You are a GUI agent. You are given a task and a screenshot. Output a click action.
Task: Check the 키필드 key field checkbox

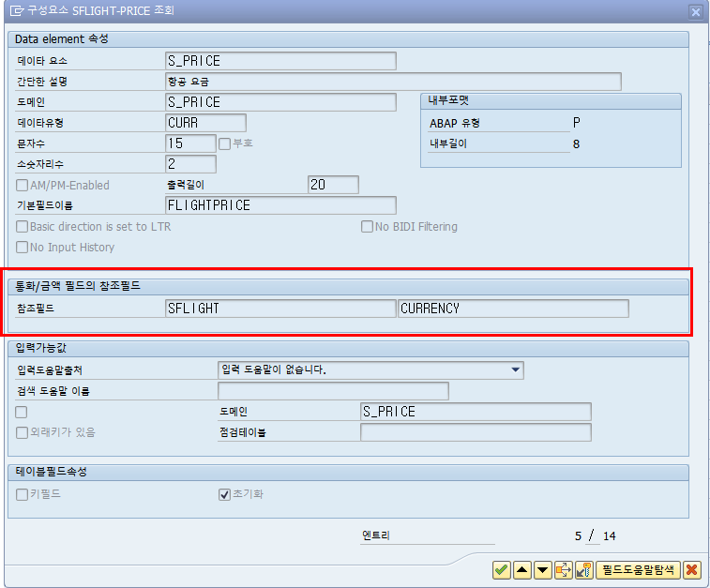[x=22, y=494]
